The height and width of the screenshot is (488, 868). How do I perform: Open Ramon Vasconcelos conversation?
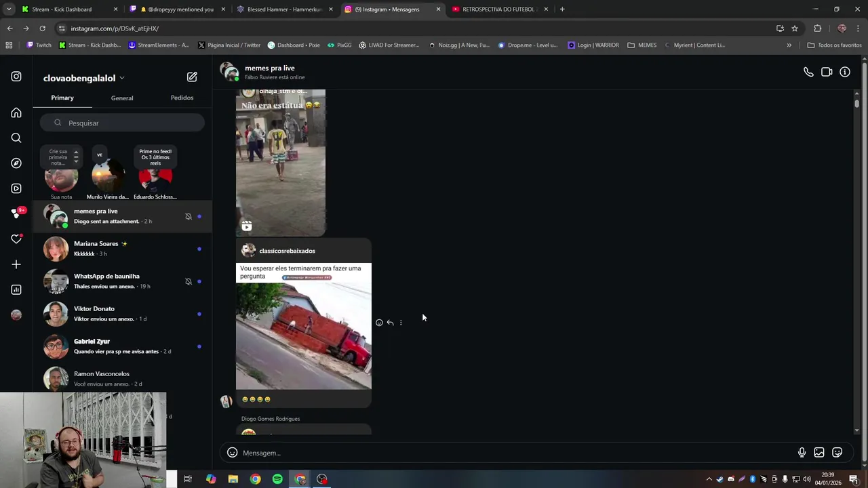pos(123,379)
